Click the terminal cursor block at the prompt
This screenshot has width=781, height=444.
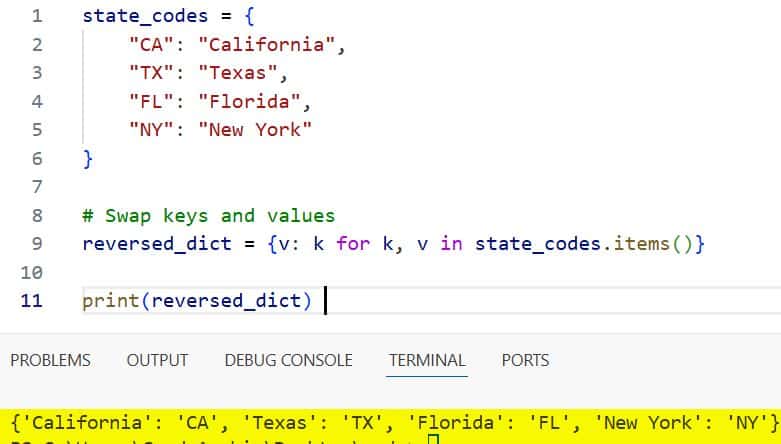click(x=432, y=440)
